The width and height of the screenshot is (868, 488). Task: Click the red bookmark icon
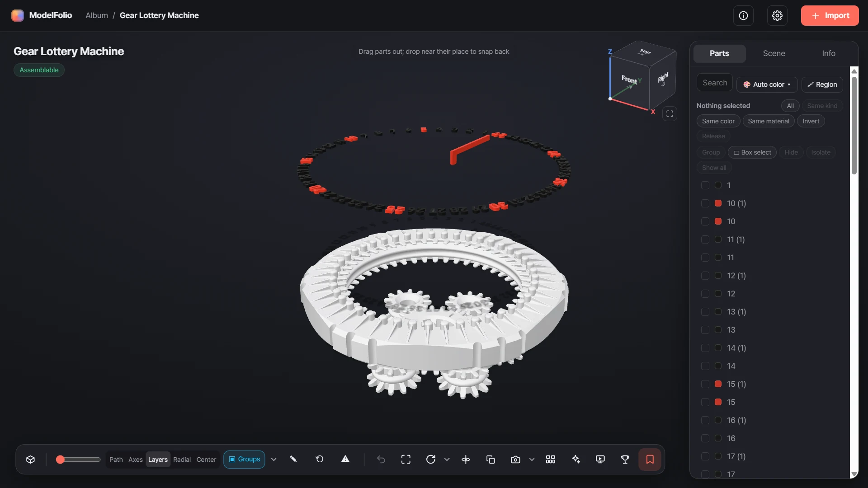click(650, 460)
